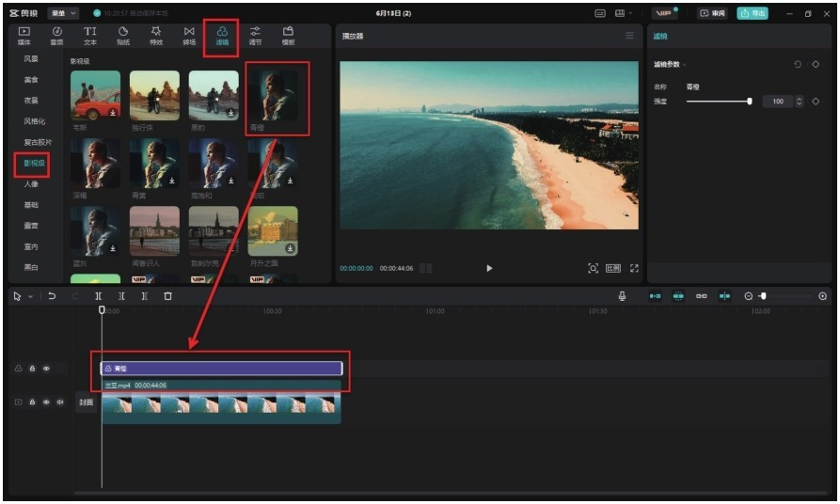Play the preview video
840x504 pixels.
coord(489,268)
